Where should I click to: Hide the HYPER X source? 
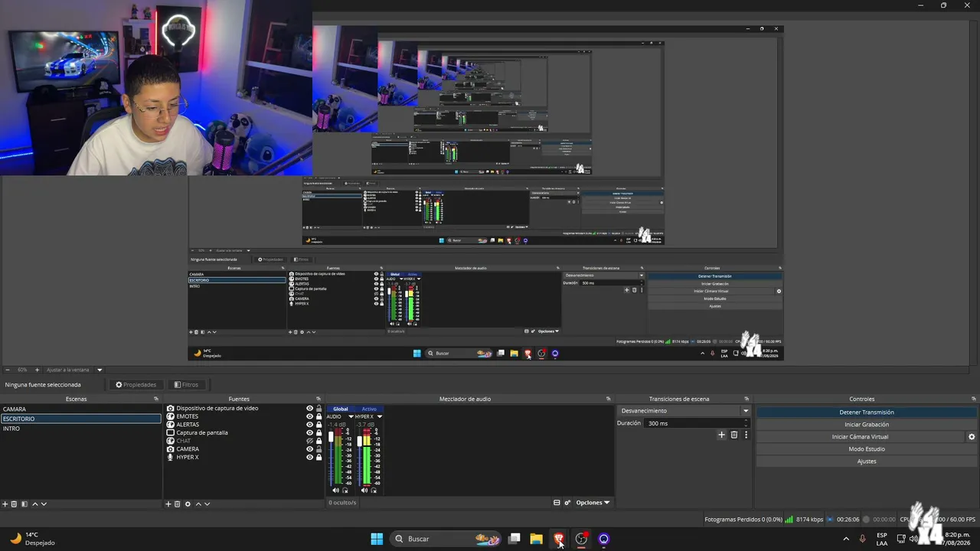coord(310,457)
